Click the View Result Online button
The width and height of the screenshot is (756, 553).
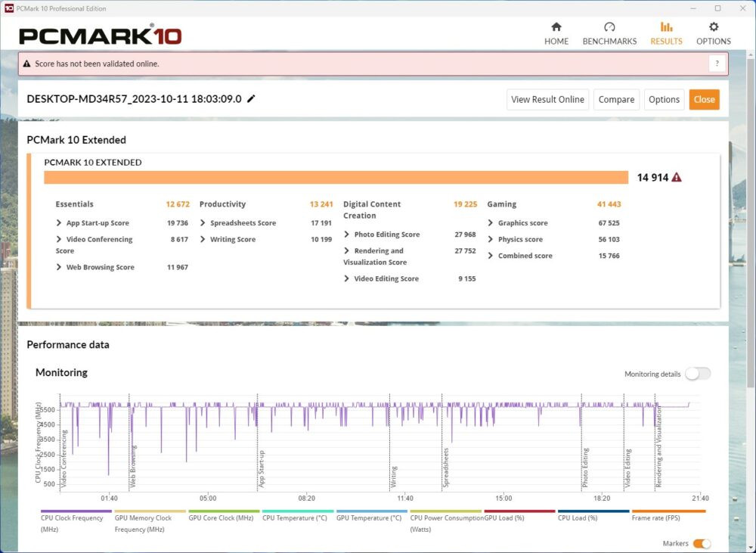pyautogui.click(x=547, y=99)
